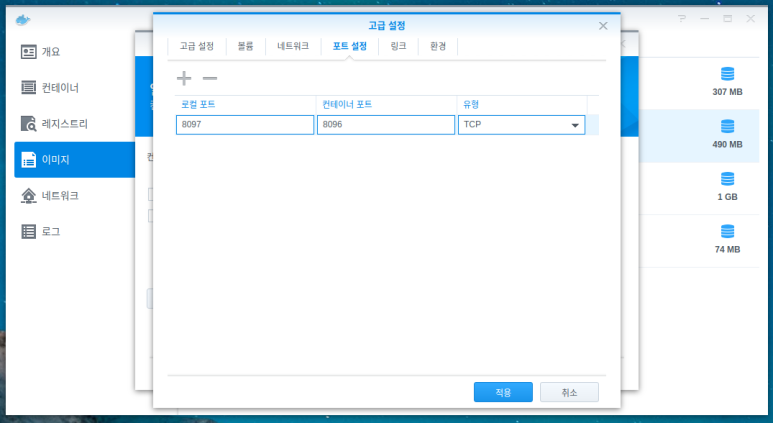Click the 적용 apply button
The image size is (773, 423).
tap(503, 392)
